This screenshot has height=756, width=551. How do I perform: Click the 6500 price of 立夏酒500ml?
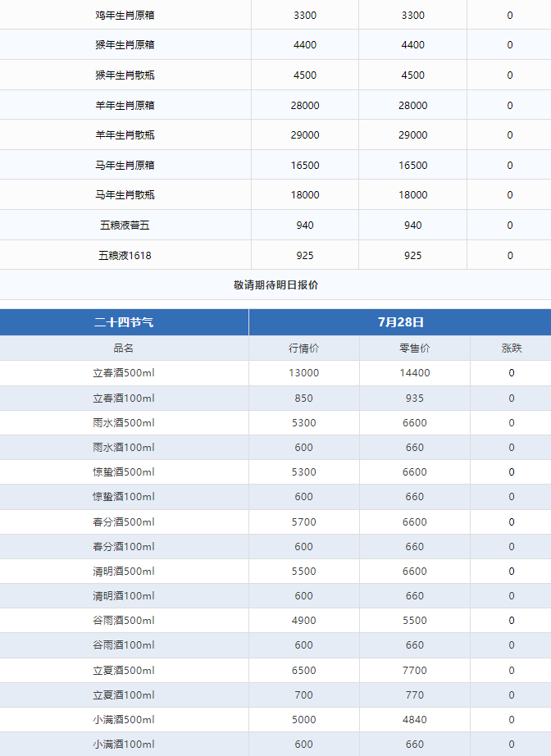click(303, 671)
